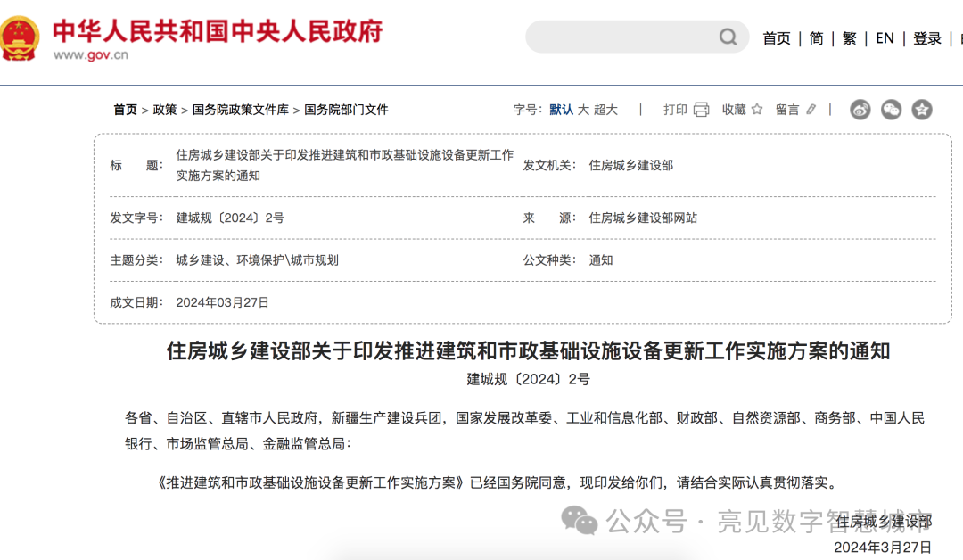Switch to traditional Chinese using 繁
This screenshot has width=963, height=560.
point(849,38)
